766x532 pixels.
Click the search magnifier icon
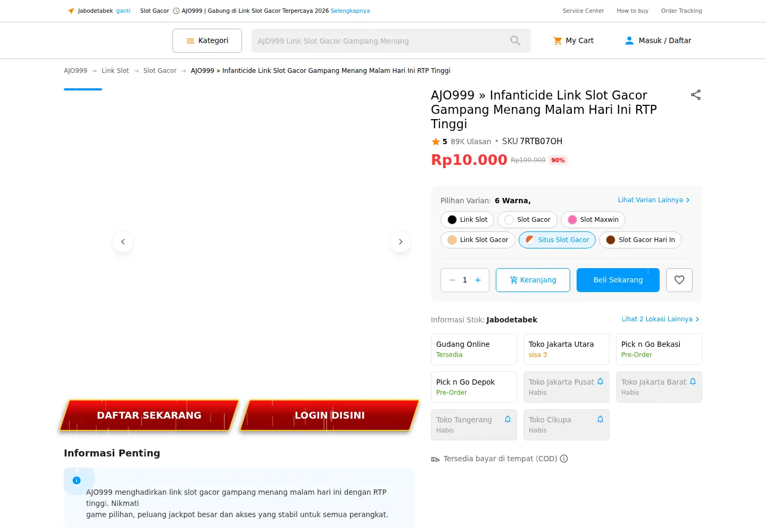pyautogui.click(x=515, y=40)
